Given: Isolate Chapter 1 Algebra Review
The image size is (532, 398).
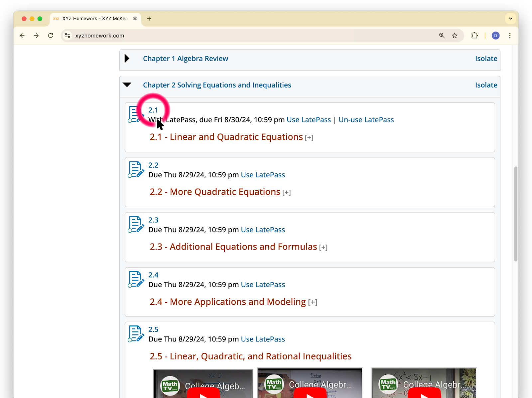Looking at the screenshot, I should [x=486, y=59].
